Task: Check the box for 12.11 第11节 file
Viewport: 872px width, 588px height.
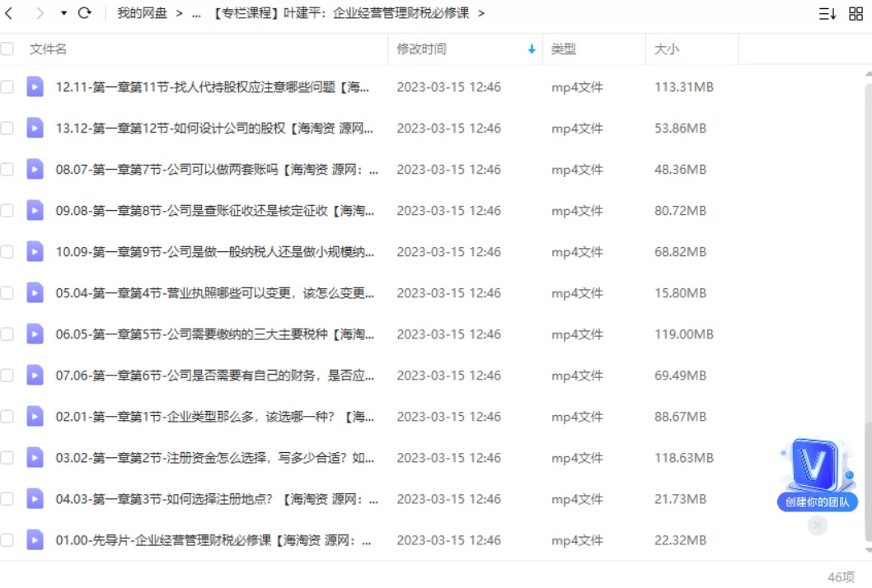Action: coord(7,86)
